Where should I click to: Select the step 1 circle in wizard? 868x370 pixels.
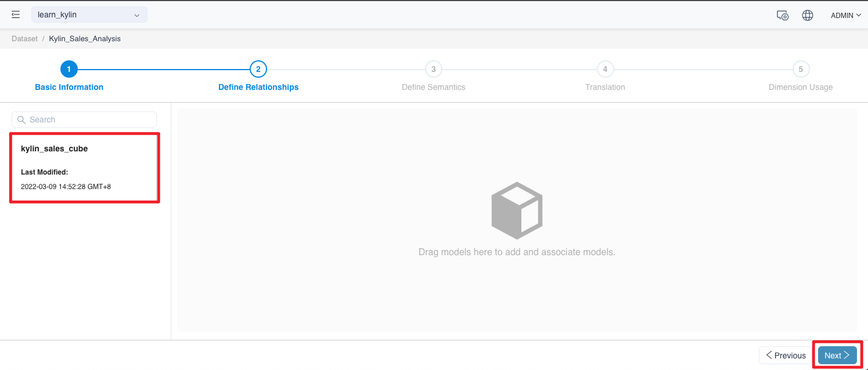point(69,70)
